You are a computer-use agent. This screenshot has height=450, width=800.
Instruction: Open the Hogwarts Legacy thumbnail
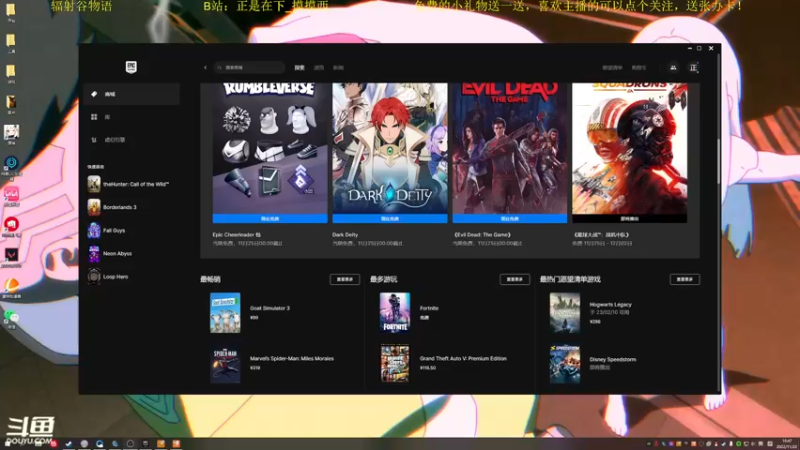point(565,313)
